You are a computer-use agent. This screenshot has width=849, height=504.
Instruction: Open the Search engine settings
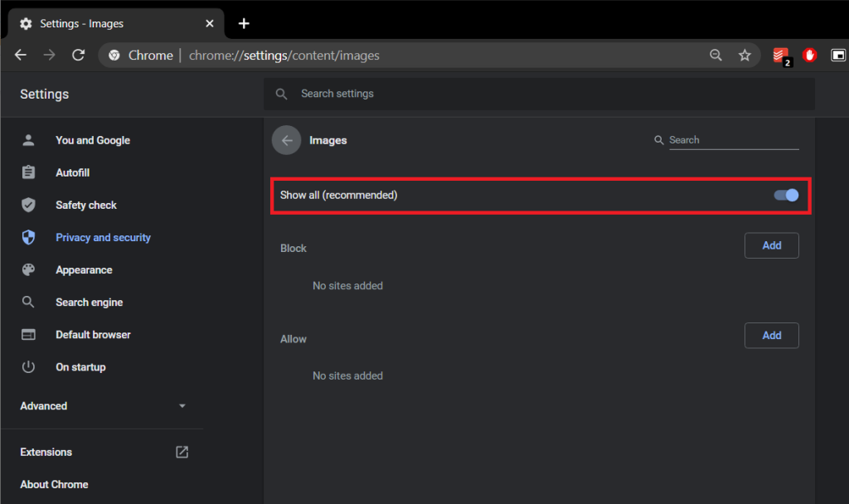click(x=89, y=303)
